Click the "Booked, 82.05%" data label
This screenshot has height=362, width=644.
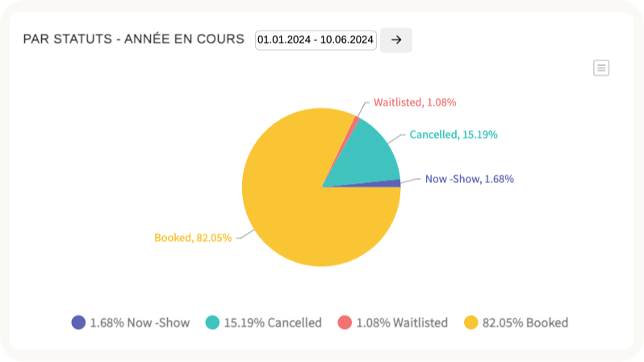point(193,238)
